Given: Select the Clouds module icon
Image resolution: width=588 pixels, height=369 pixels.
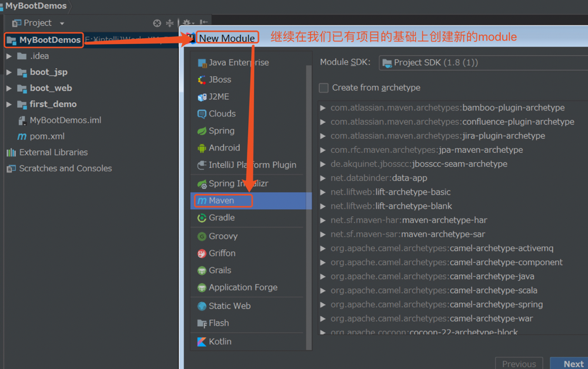Looking at the screenshot, I should click(202, 114).
